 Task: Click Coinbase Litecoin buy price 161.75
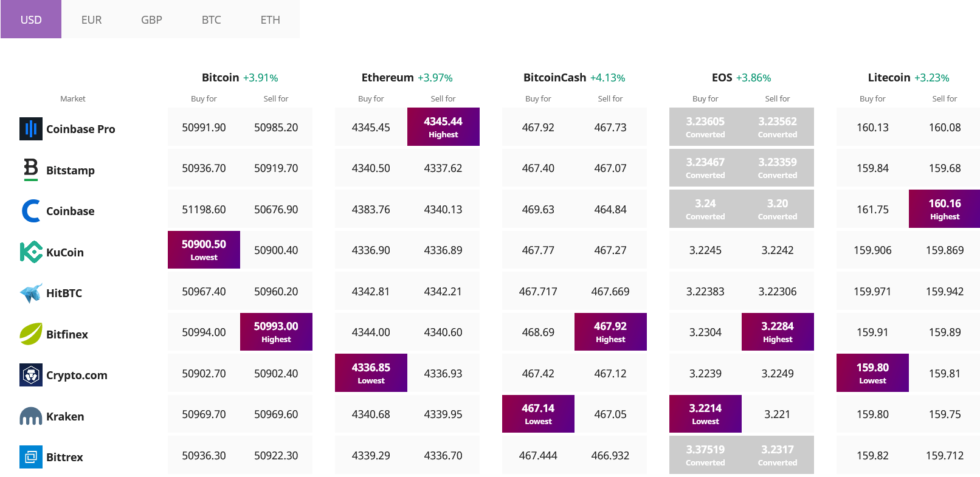pyautogui.click(x=872, y=210)
